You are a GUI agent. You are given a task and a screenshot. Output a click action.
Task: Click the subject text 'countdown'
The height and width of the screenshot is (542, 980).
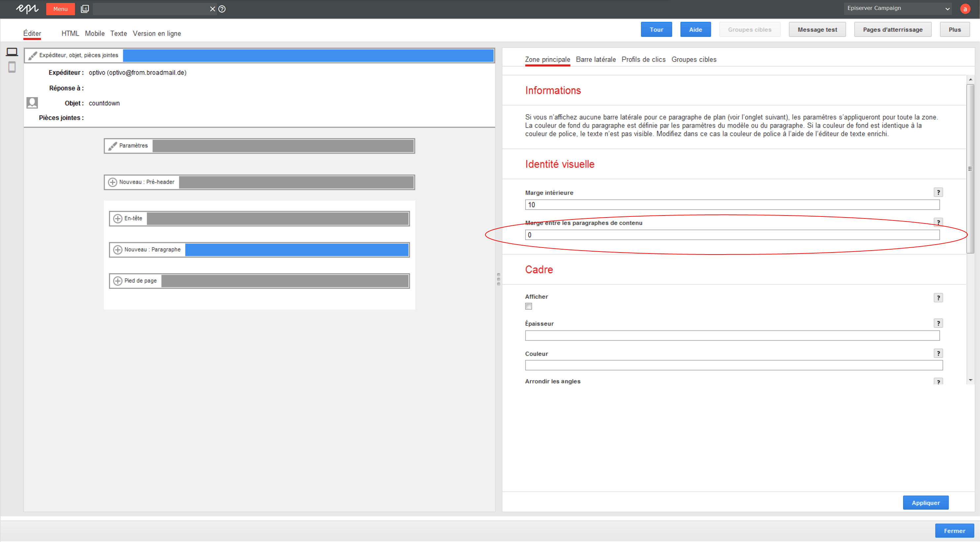pyautogui.click(x=104, y=103)
